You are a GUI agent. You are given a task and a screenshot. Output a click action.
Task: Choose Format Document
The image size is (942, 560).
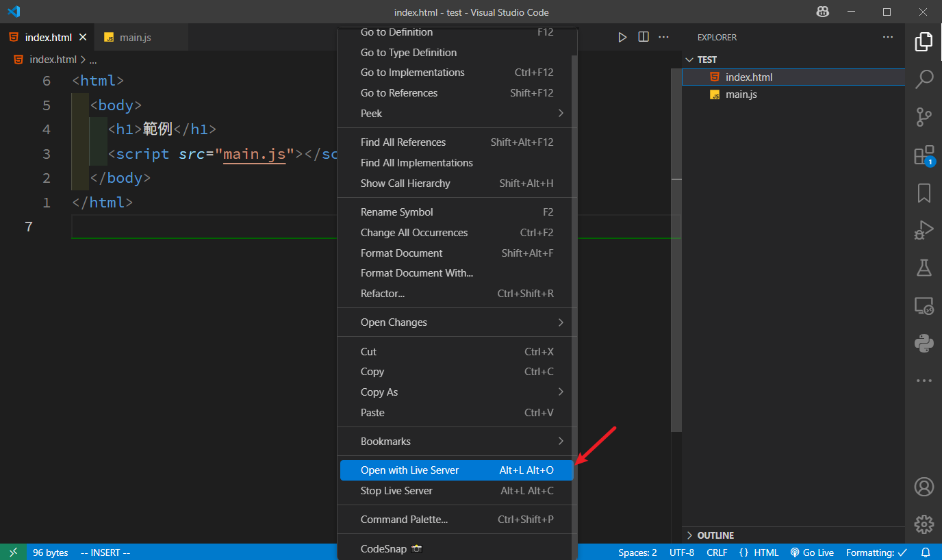pyautogui.click(x=455, y=253)
